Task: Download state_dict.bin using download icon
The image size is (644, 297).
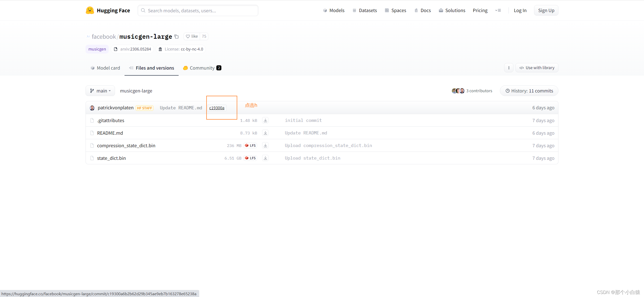Action: pyautogui.click(x=265, y=158)
